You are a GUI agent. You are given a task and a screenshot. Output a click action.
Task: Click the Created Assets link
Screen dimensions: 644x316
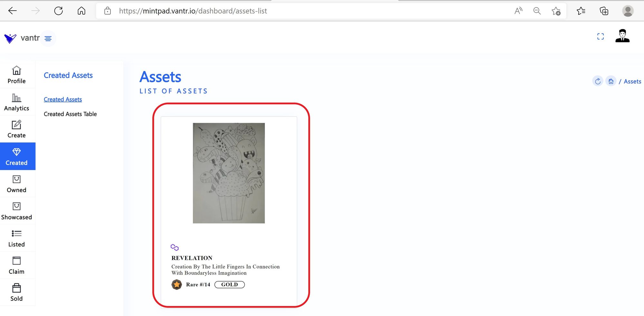63,99
